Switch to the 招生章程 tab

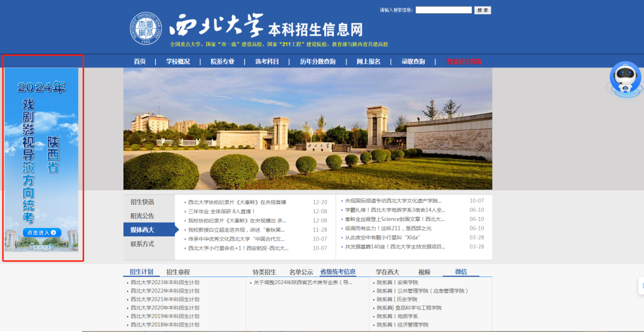tap(178, 272)
